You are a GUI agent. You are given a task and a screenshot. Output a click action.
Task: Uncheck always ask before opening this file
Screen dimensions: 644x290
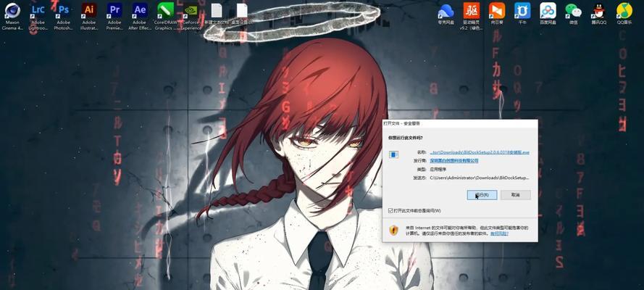coord(390,210)
